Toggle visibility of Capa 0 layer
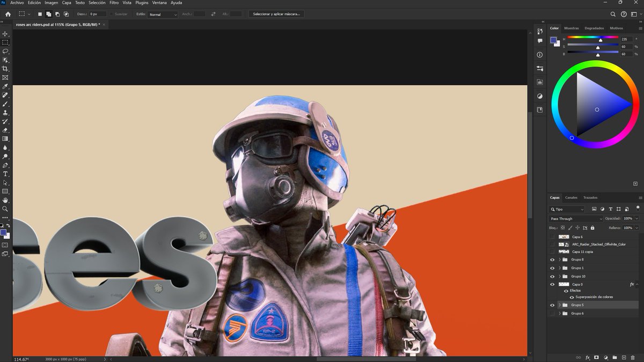Viewport: 644px width, 362px height. (552, 284)
